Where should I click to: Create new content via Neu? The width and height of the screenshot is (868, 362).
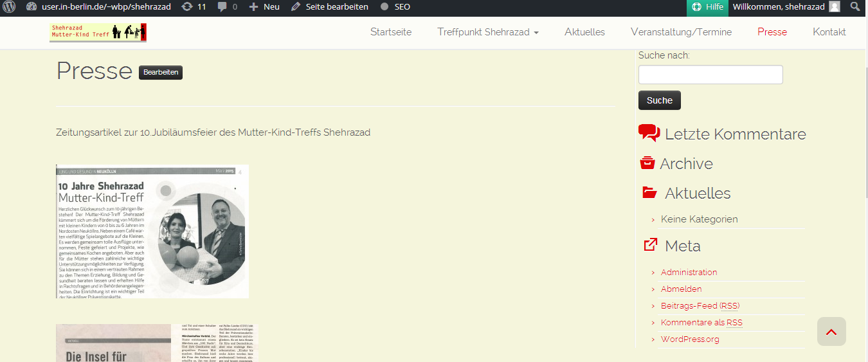[264, 7]
